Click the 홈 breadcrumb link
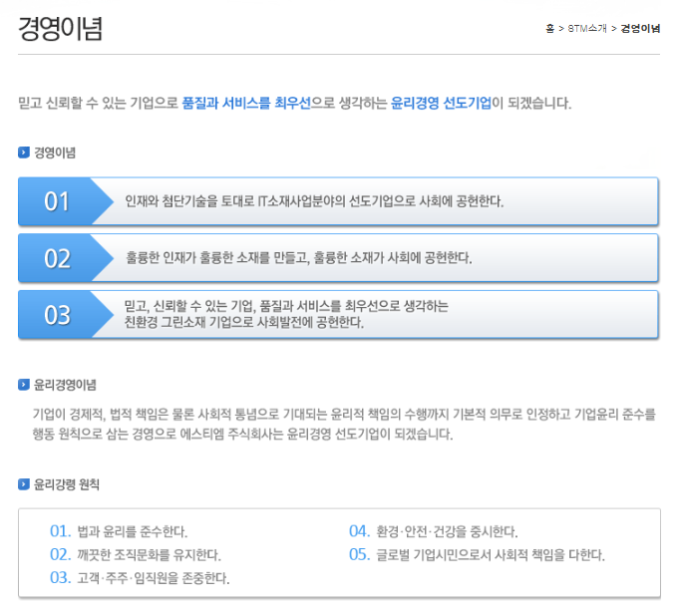The width and height of the screenshot is (681, 616). [x=549, y=29]
